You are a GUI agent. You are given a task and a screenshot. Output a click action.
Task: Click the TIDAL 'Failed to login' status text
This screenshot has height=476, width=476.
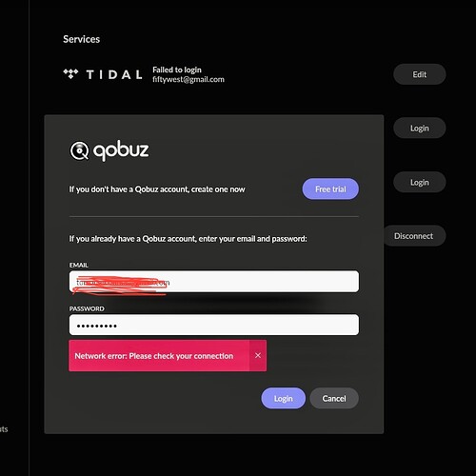pos(177,69)
